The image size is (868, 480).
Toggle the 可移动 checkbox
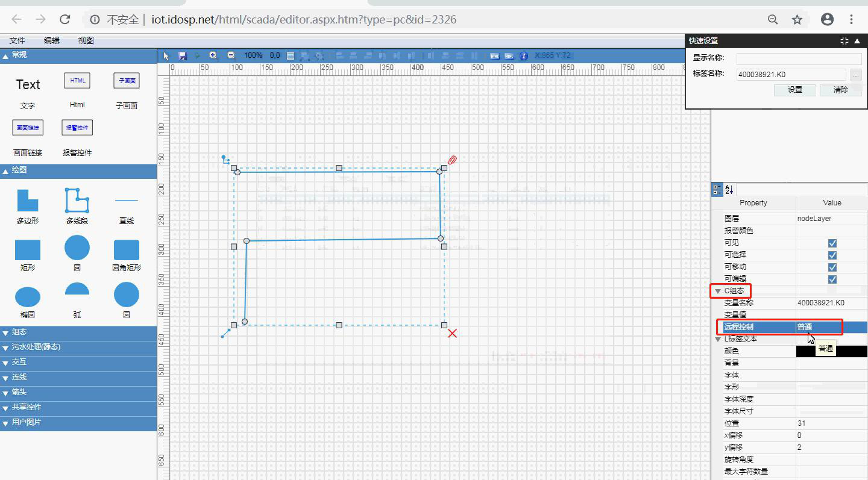tap(832, 267)
